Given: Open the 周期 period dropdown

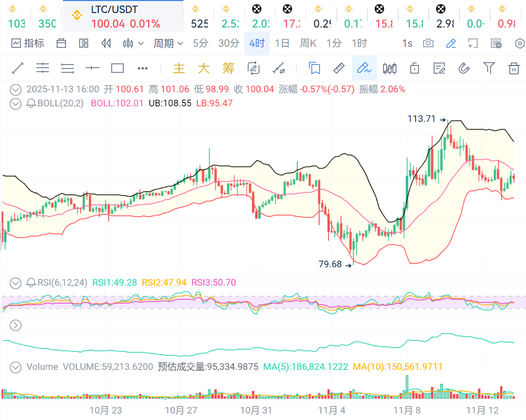Looking at the screenshot, I should (x=168, y=43).
